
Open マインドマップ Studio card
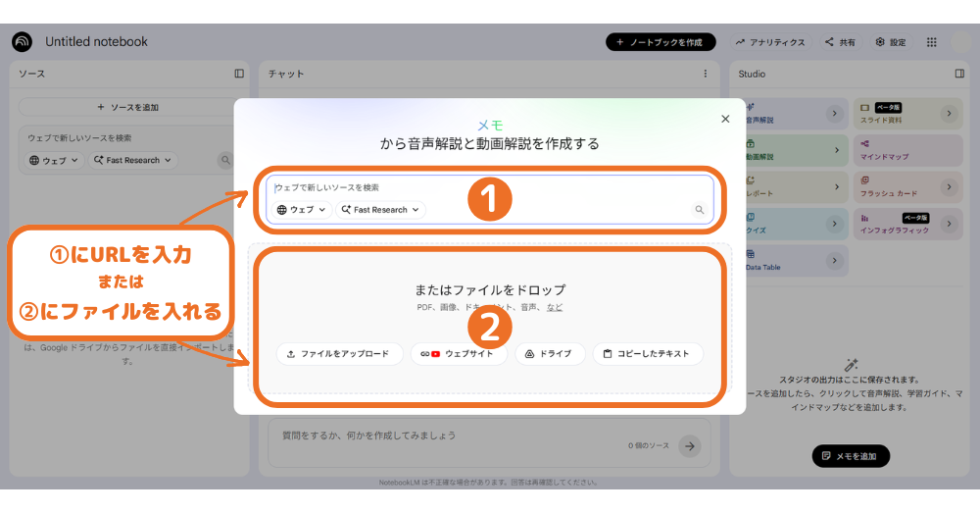pos(908,150)
